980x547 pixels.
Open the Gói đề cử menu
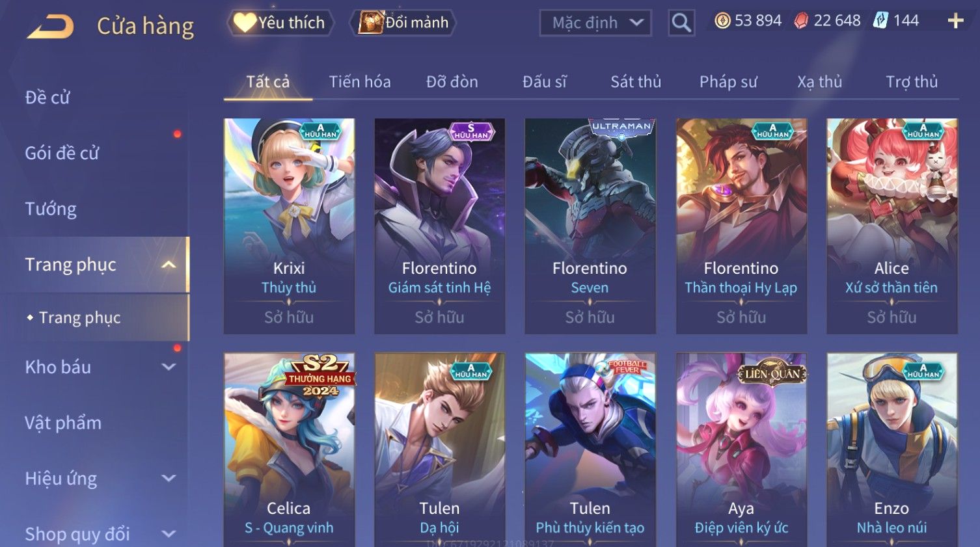(x=62, y=153)
